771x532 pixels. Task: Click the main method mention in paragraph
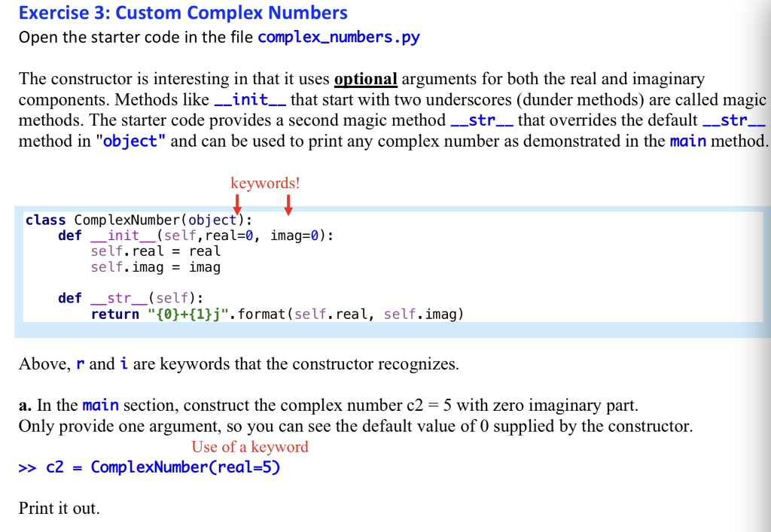688,139
